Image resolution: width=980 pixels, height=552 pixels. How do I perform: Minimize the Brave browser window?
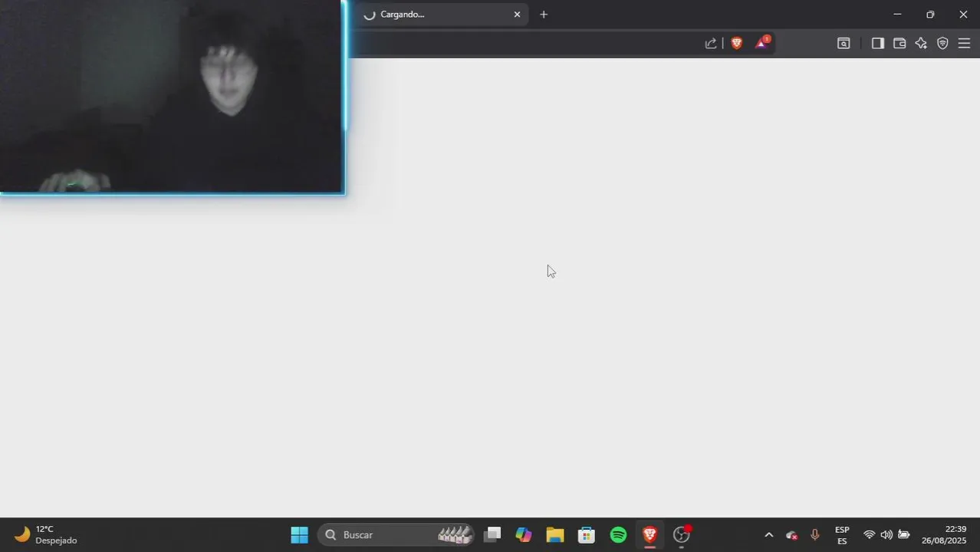coord(897,15)
